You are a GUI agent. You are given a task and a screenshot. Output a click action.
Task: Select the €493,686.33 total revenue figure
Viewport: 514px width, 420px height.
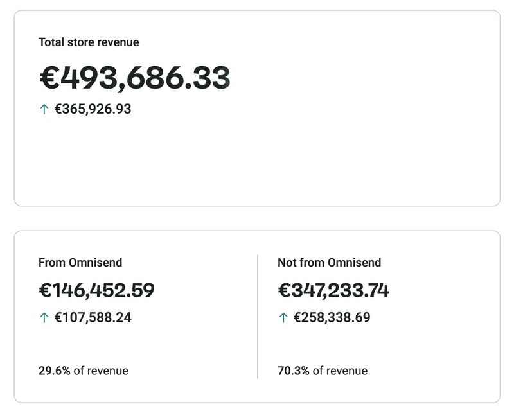135,78
